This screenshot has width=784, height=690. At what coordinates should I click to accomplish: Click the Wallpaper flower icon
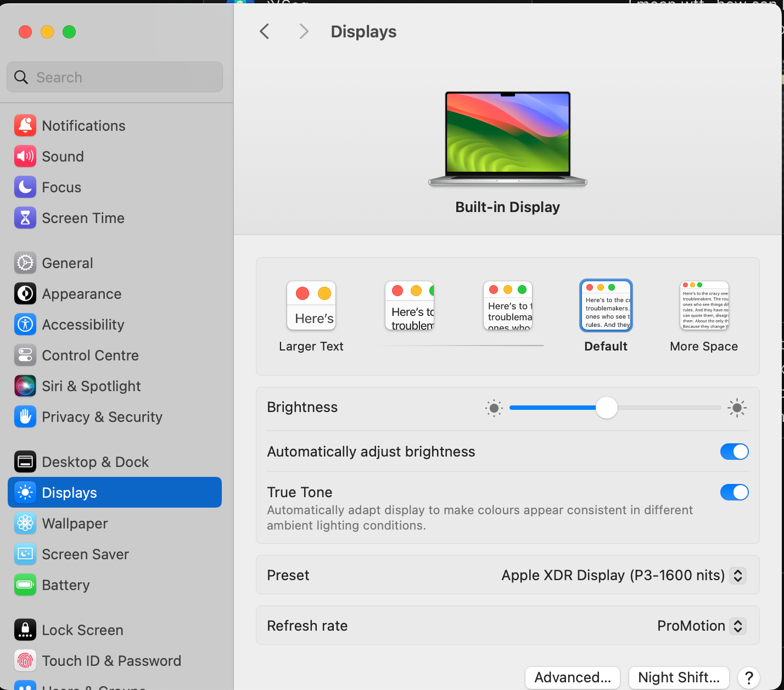[25, 524]
